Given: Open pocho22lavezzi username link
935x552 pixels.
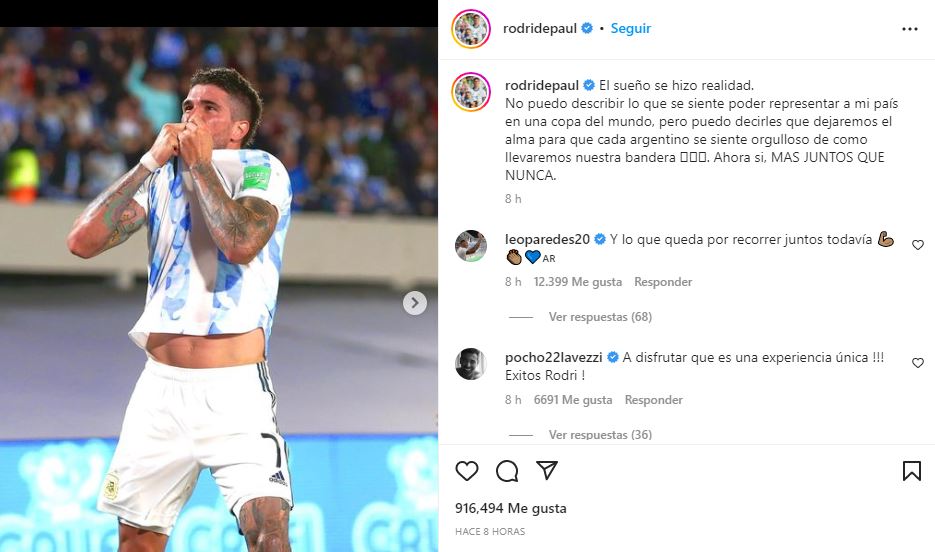Looking at the screenshot, I should [553, 357].
